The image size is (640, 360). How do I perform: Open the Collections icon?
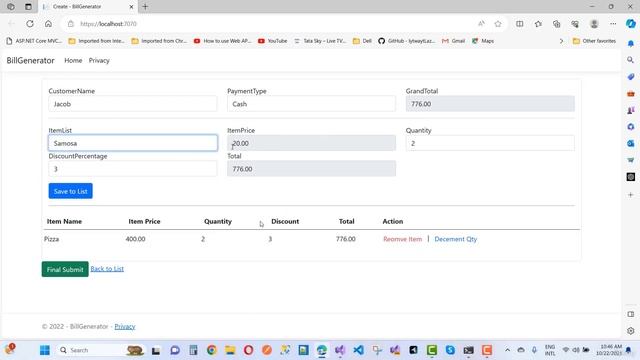557,24
